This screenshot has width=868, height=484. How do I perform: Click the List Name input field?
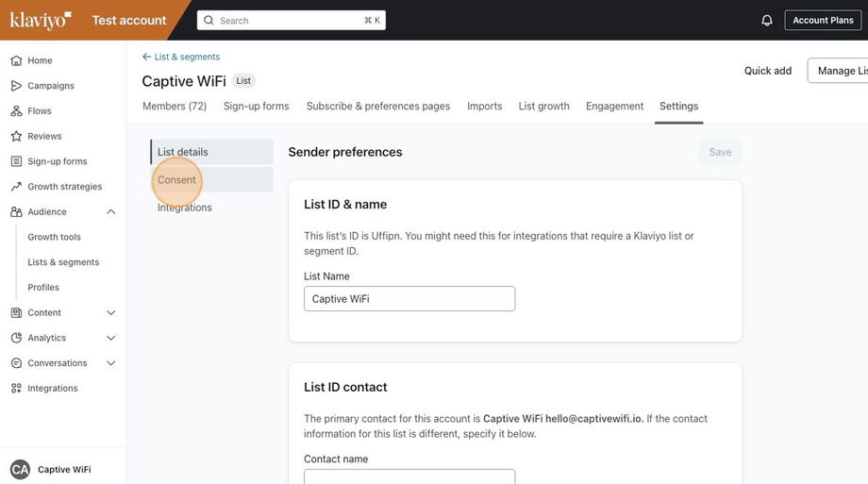pyautogui.click(x=409, y=299)
